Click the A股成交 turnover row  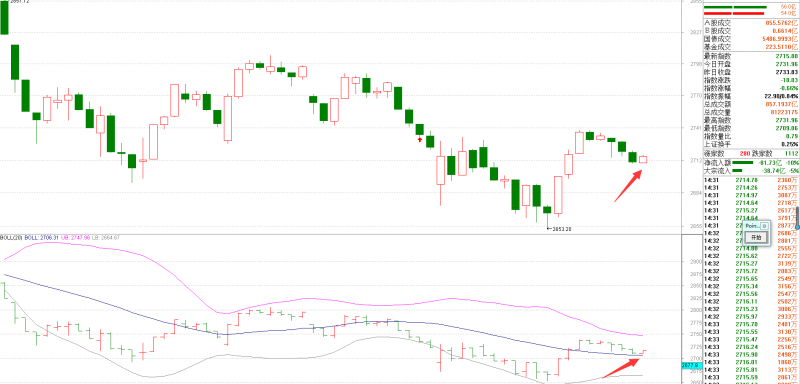(751, 23)
